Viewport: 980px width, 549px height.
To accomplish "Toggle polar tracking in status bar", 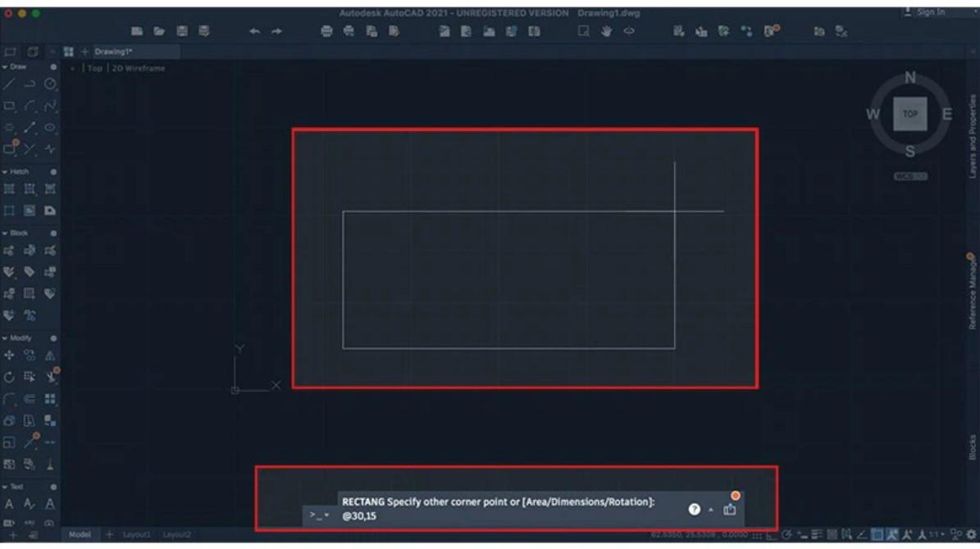I will tap(787, 534).
